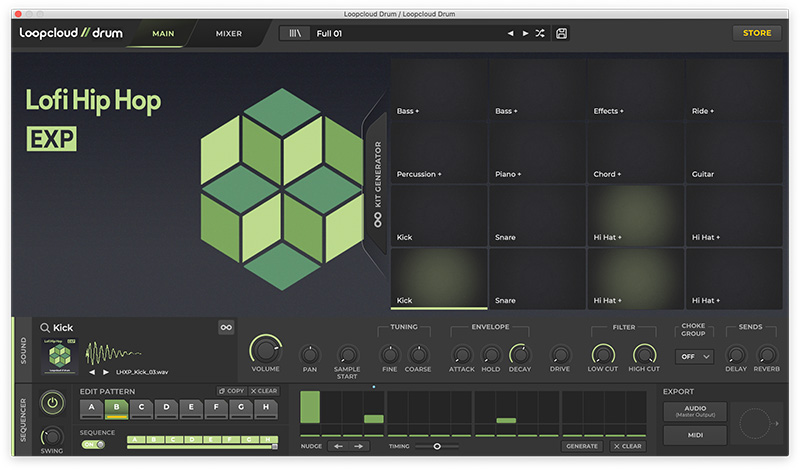Click the sequence length bar handle
The width and height of the screenshot is (800, 470).
(275, 447)
